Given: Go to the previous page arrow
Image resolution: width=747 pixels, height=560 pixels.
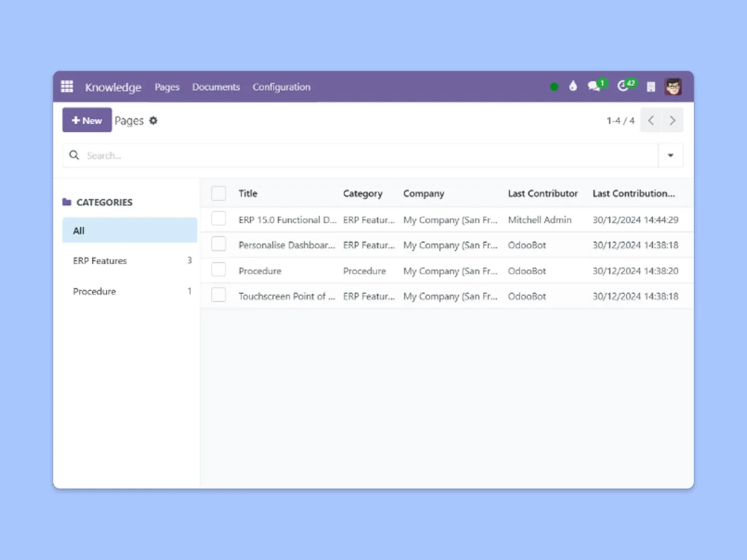Looking at the screenshot, I should coord(651,120).
